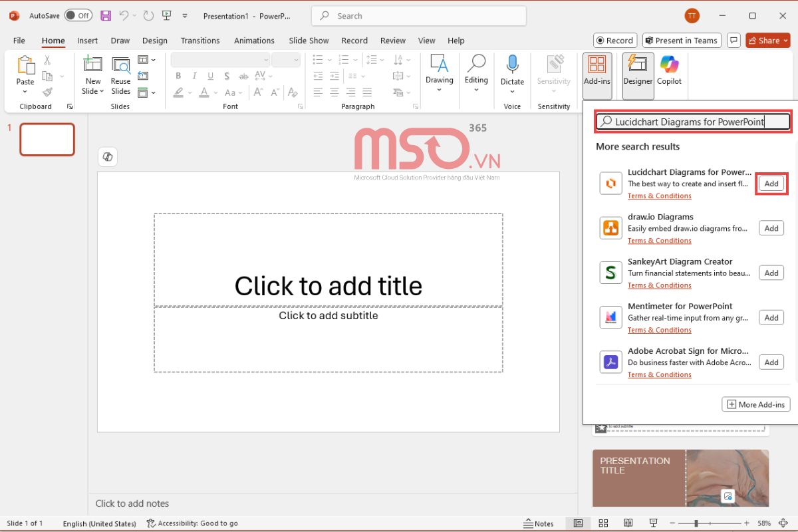Click the Lucidchart add-in icon
This screenshot has height=532, width=798.
pos(610,184)
